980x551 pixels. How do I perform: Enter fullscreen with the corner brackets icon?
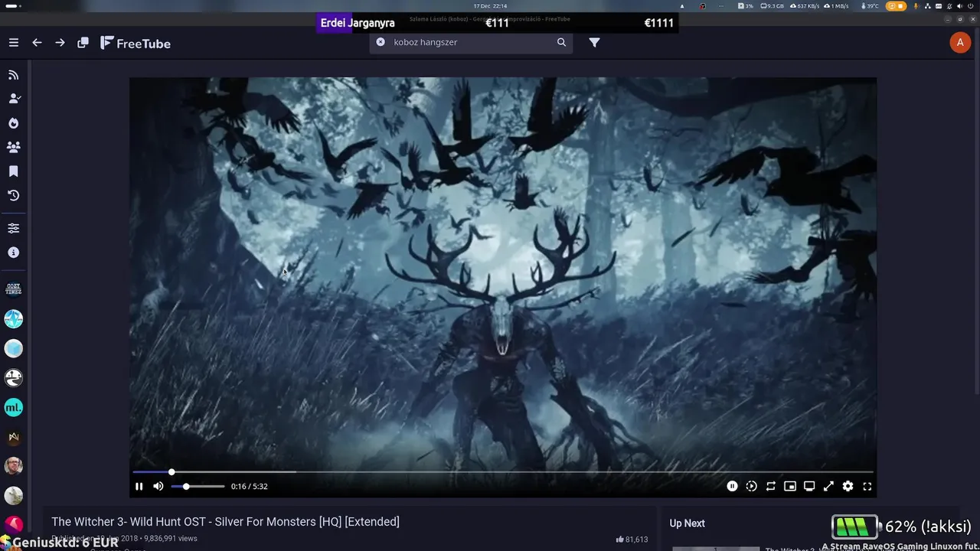coord(867,486)
